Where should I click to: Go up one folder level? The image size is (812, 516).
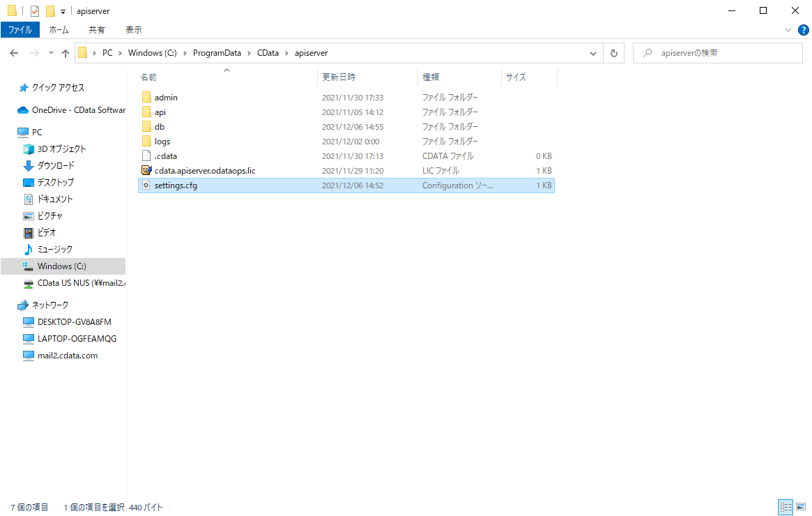click(x=66, y=53)
